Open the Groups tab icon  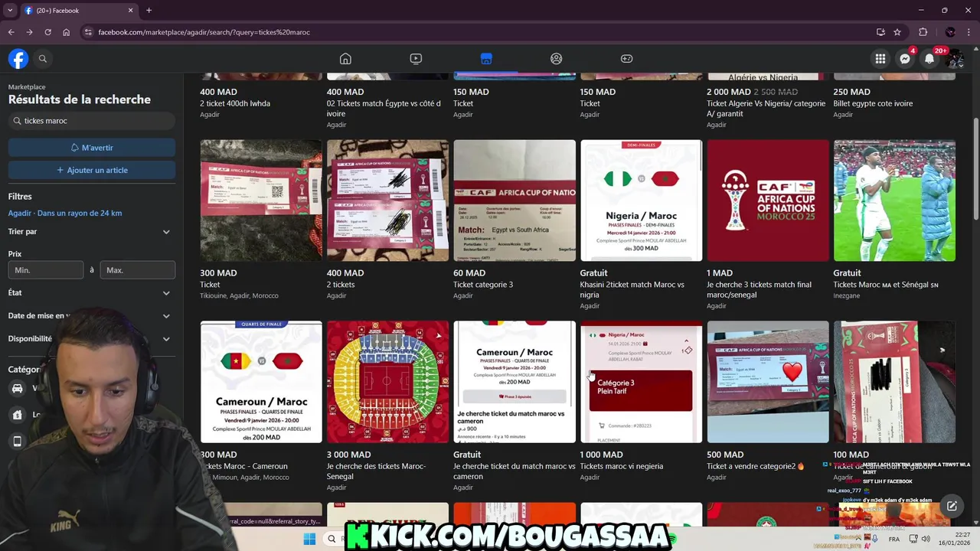click(557, 59)
